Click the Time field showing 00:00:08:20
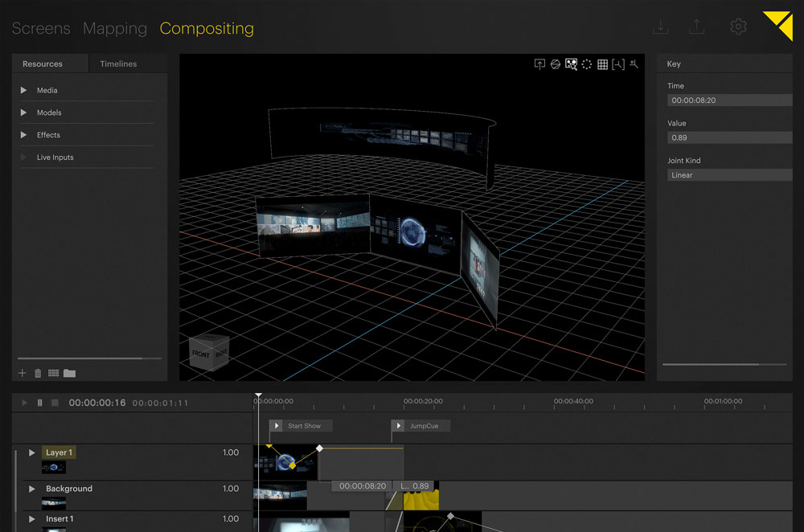The image size is (804, 532). coord(728,100)
